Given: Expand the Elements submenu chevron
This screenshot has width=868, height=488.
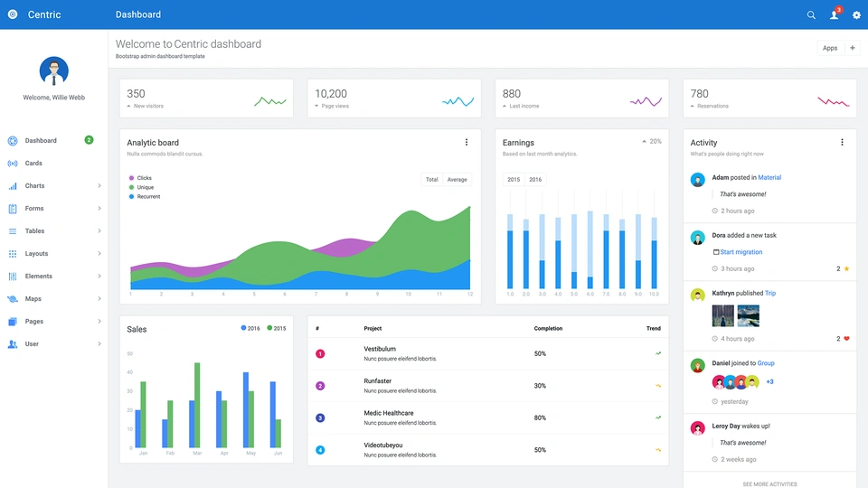Looking at the screenshot, I should point(99,277).
